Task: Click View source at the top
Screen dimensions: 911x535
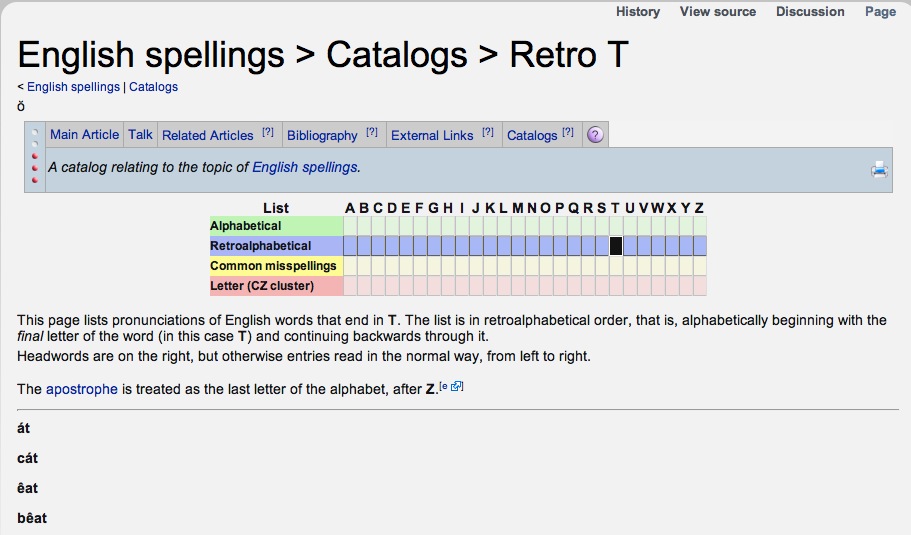Action: coord(718,12)
